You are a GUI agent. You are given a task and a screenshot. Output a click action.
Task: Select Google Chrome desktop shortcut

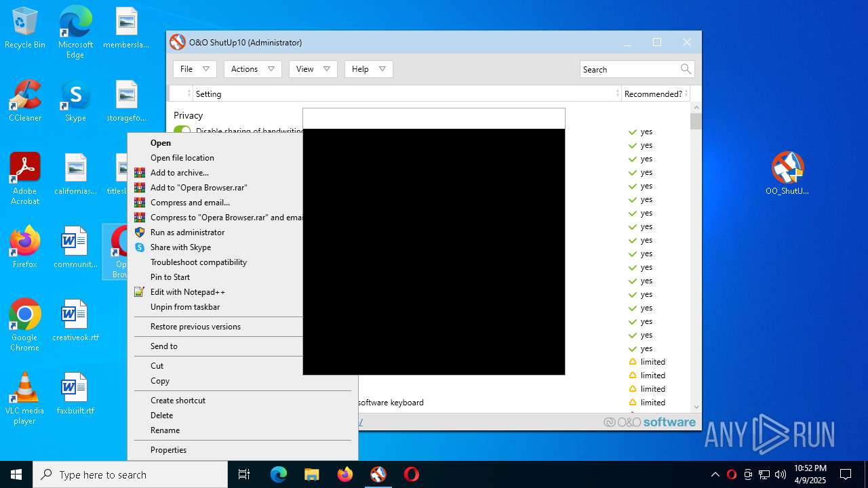click(25, 325)
